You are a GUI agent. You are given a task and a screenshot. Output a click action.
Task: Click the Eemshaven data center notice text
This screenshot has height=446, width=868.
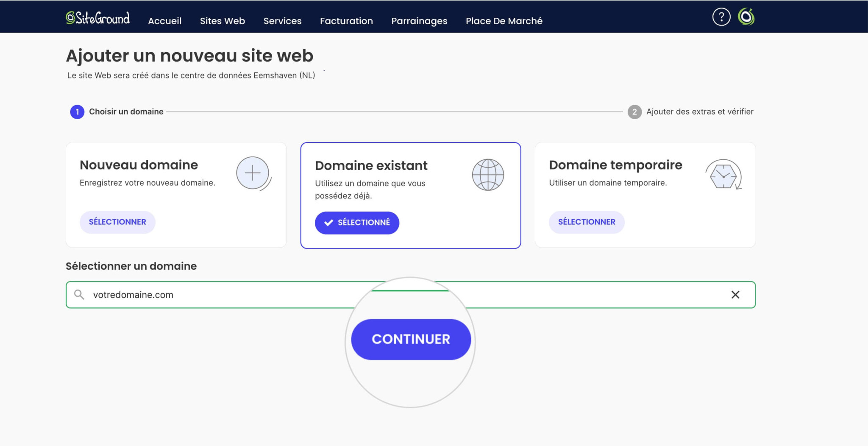click(191, 75)
